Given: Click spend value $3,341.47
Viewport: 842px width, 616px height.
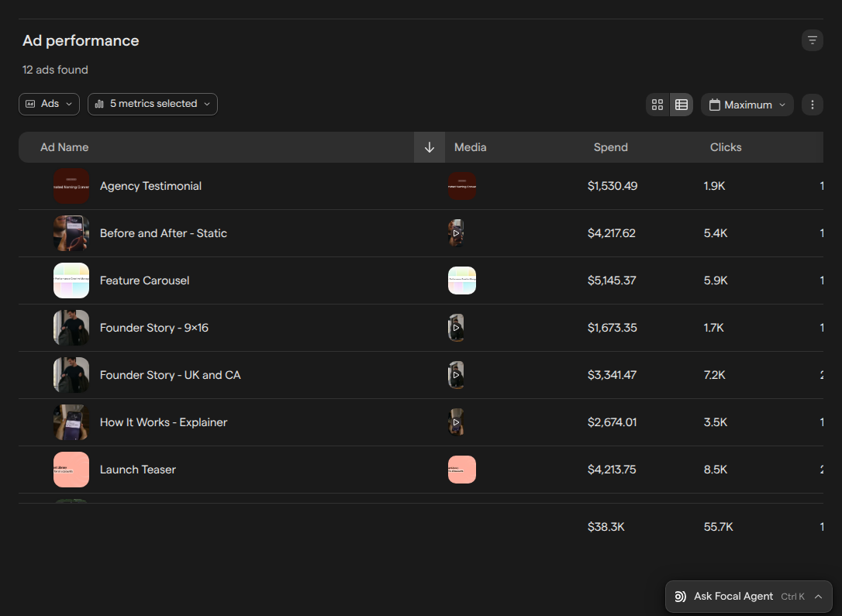Looking at the screenshot, I should click(612, 375).
